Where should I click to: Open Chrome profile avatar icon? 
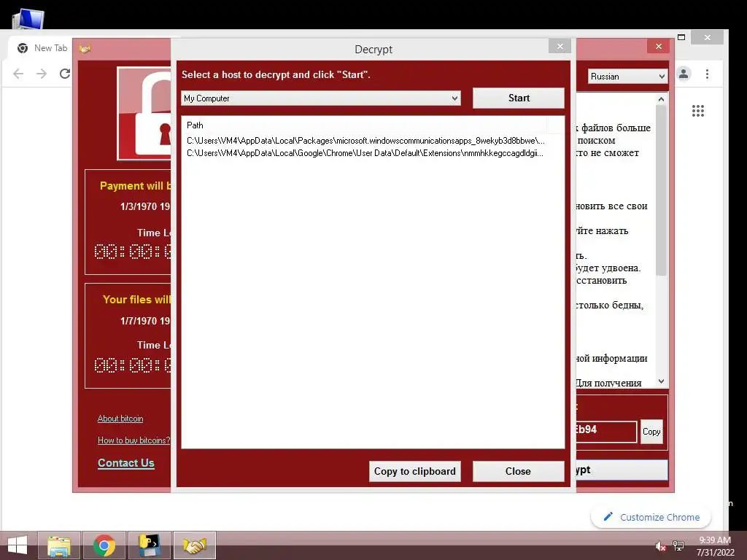tap(684, 74)
